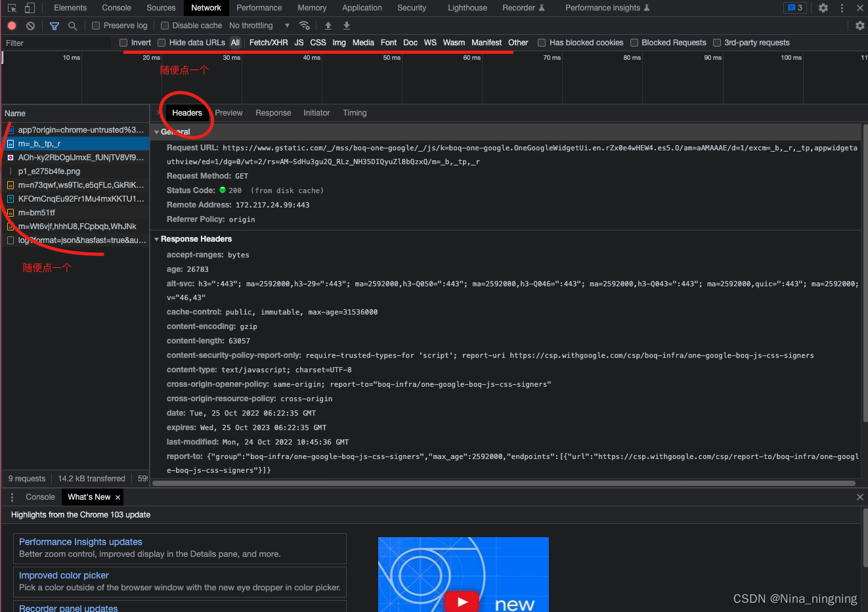Import HAR file upload icon
868x612 pixels.
(328, 26)
